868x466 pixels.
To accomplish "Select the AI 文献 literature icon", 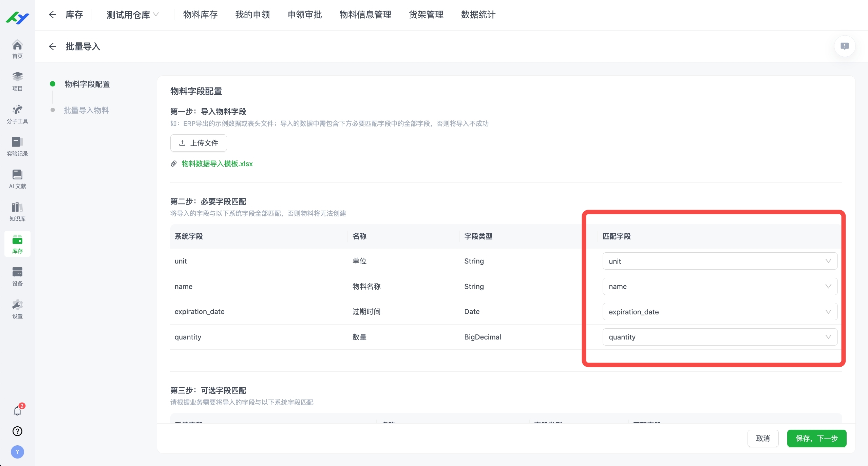I will click(17, 178).
